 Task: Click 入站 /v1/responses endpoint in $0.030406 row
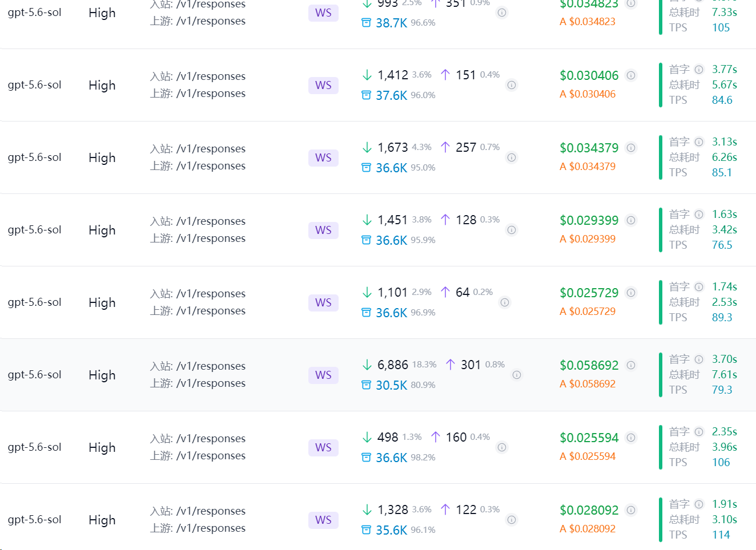[198, 76]
